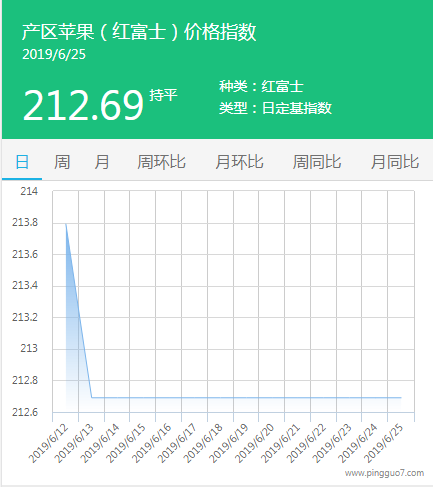Click the 2019/6/19 x-axis date label
This screenshot has width=433, height=487.
tap(229, 443)
